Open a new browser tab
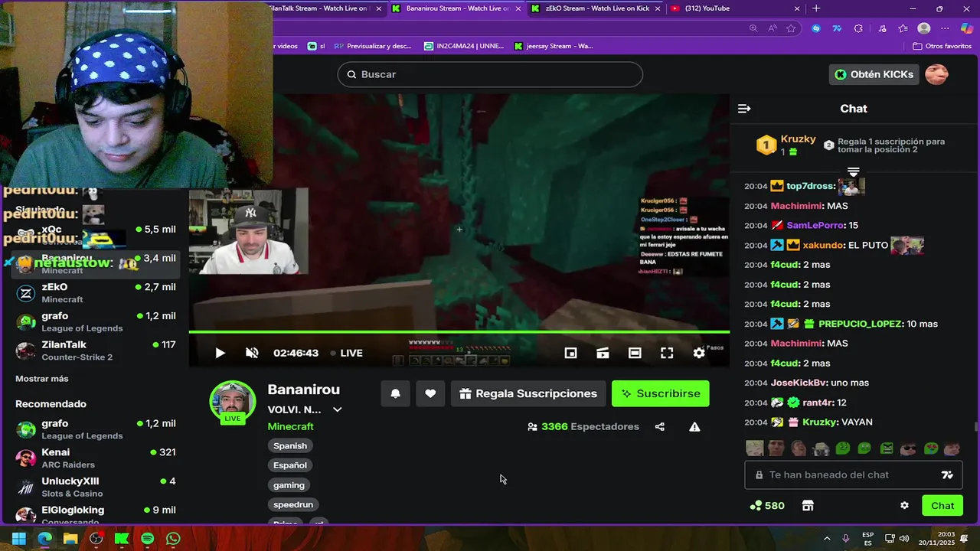 [816, 8]
